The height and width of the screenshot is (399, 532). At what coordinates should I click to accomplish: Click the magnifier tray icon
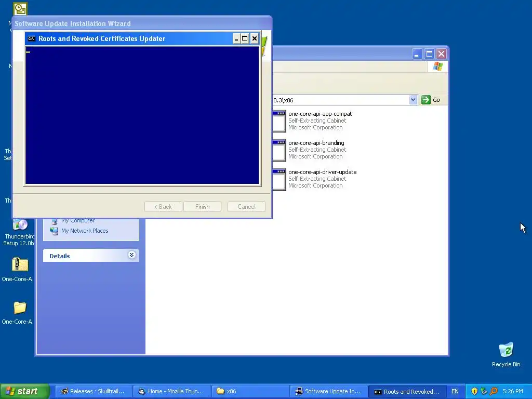494,391
